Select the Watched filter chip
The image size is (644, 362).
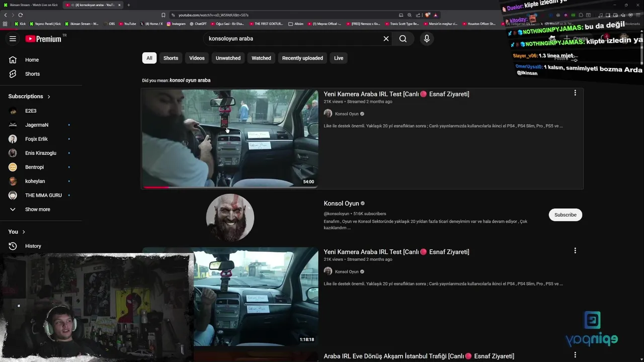(261, 58)
